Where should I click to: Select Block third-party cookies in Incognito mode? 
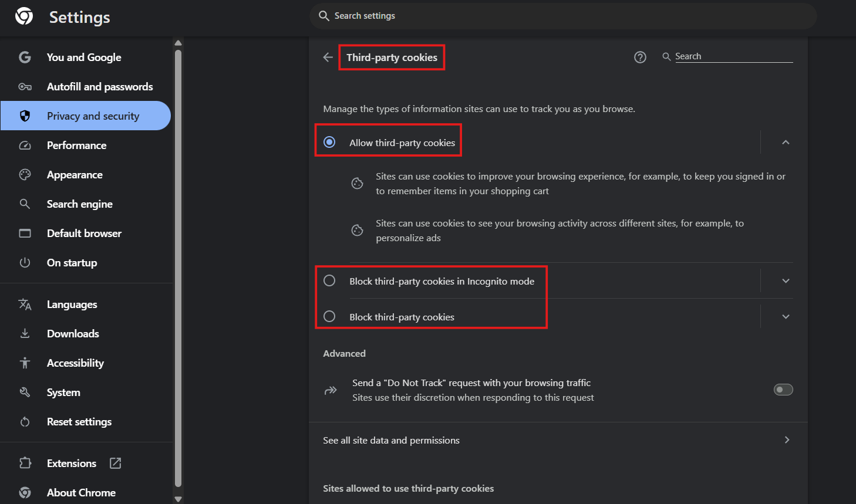click(x=329, y=281)
